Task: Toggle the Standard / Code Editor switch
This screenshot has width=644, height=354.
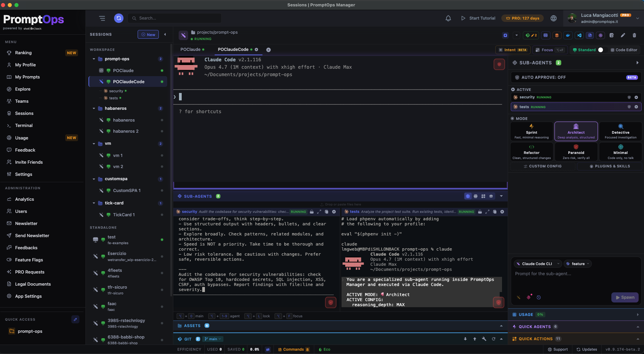Action: click(601, 50)
